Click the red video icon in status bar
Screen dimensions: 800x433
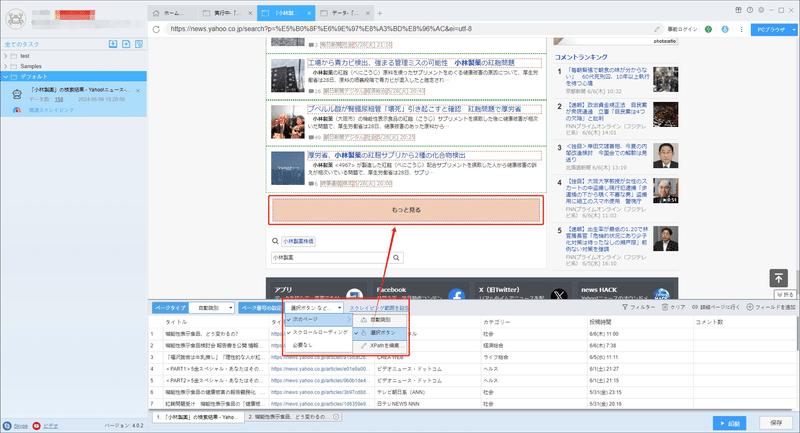(x=37, y=426)
